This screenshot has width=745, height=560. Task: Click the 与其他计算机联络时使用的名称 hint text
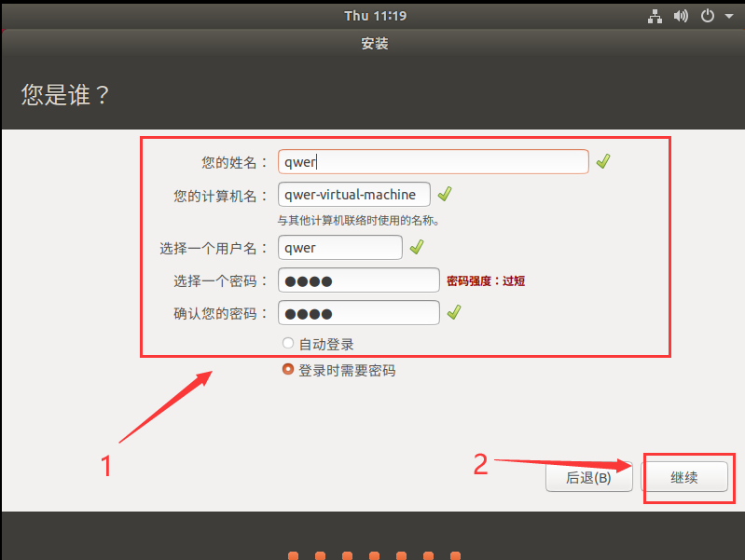point(359,221)
